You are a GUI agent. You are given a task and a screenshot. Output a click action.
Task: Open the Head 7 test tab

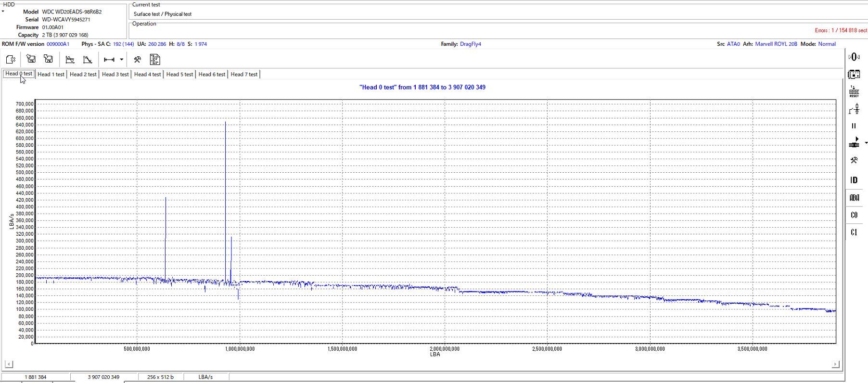click(x=244, y=74)
